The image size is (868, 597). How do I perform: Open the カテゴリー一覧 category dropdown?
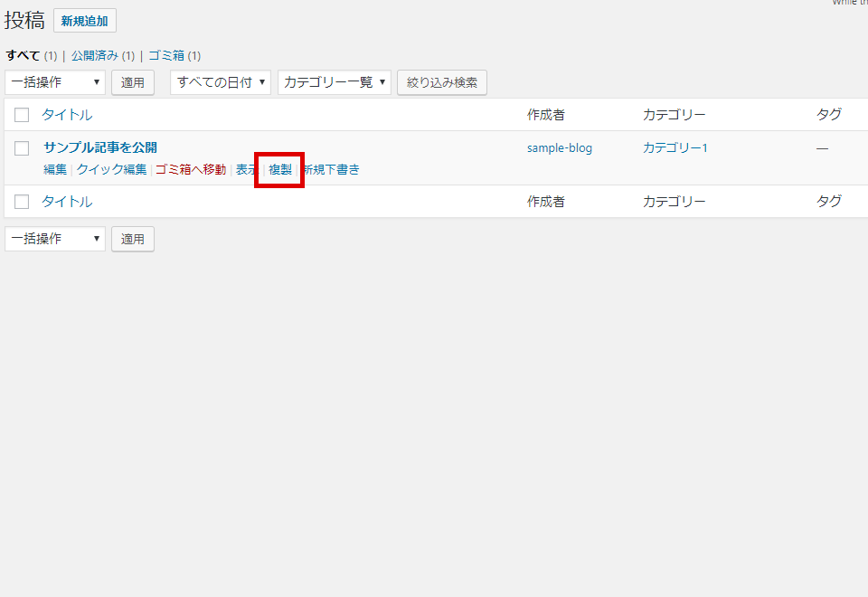pos(335,81)
